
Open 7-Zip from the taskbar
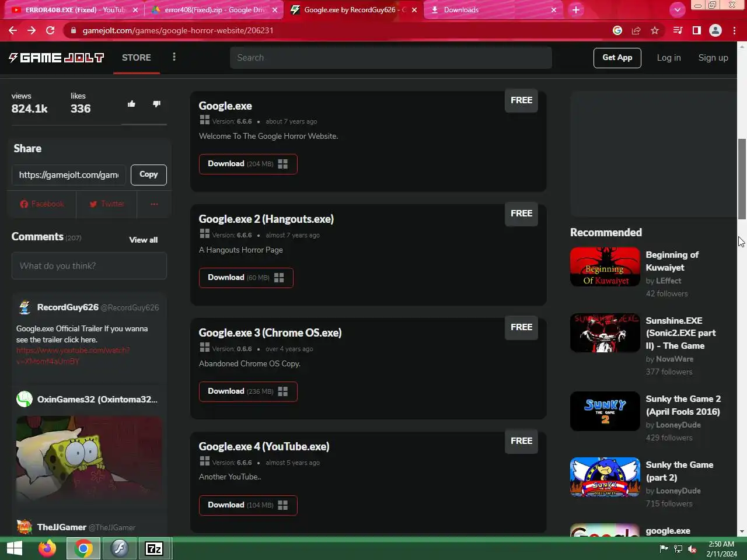154,548
